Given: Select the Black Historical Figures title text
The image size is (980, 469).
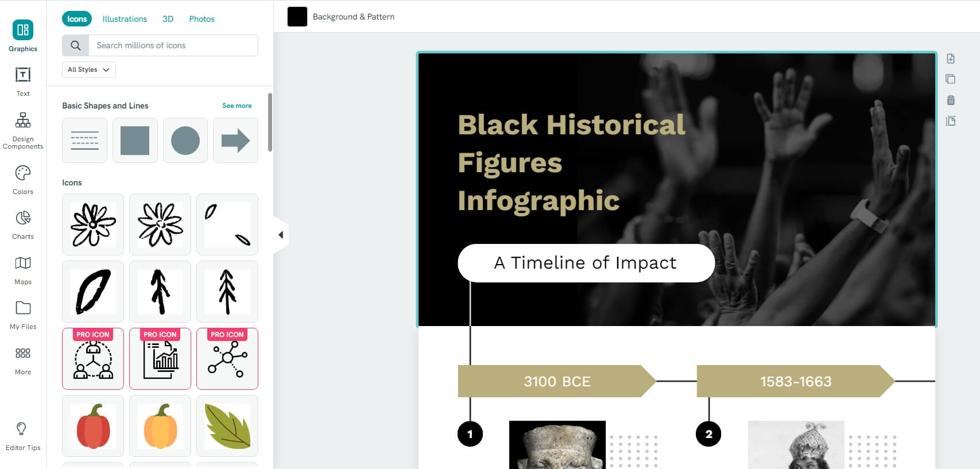Looking at the screenshot, I should [x=572, y=162].
